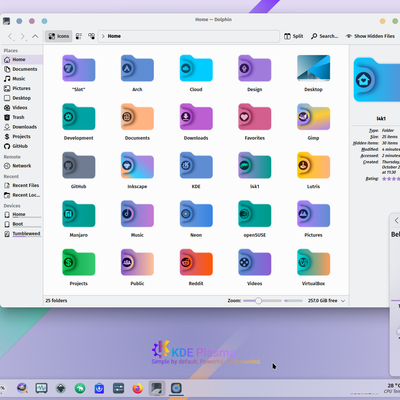Switch to compact view mode
Viewport: 400px width, 400px height.
click(79, 36)
